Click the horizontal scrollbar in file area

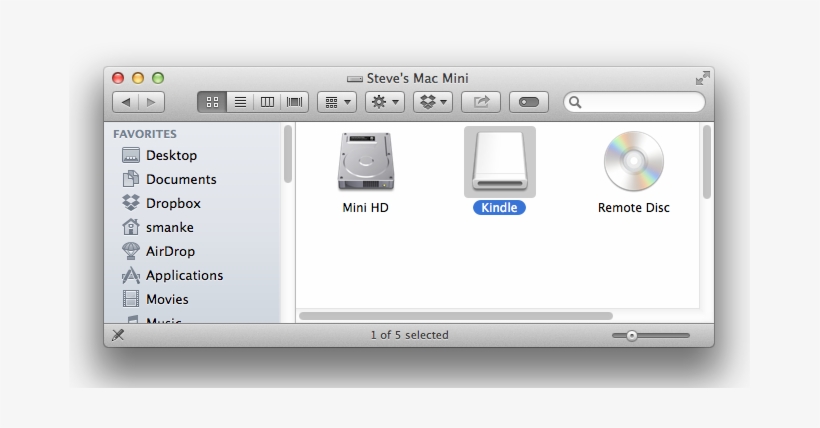pyautogui.click(x=455, y=316)
